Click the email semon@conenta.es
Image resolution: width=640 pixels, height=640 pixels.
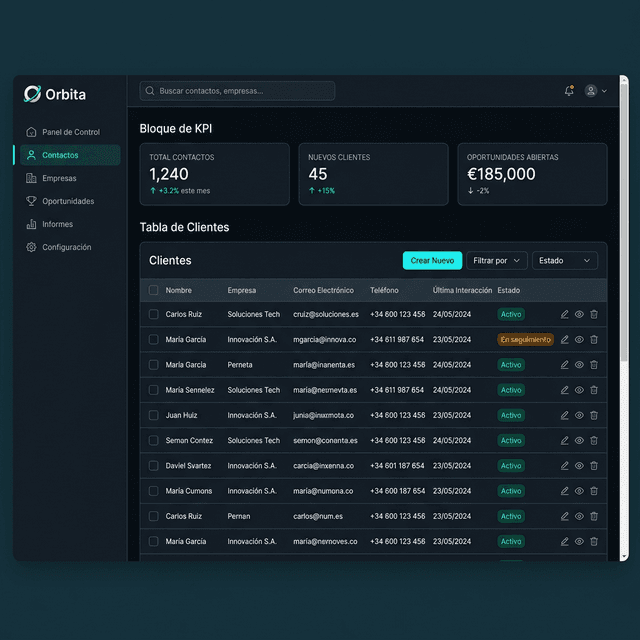click(x=325, y=440)
